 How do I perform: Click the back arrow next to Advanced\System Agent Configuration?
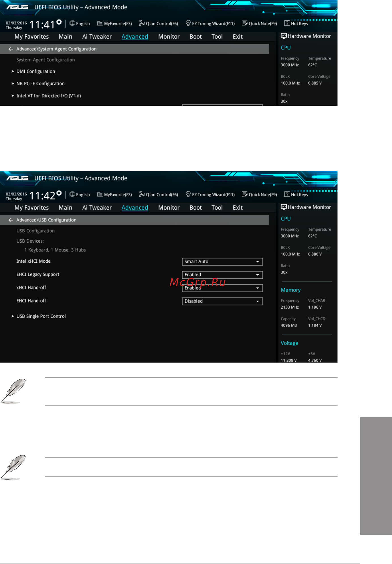tap(11, 49)
